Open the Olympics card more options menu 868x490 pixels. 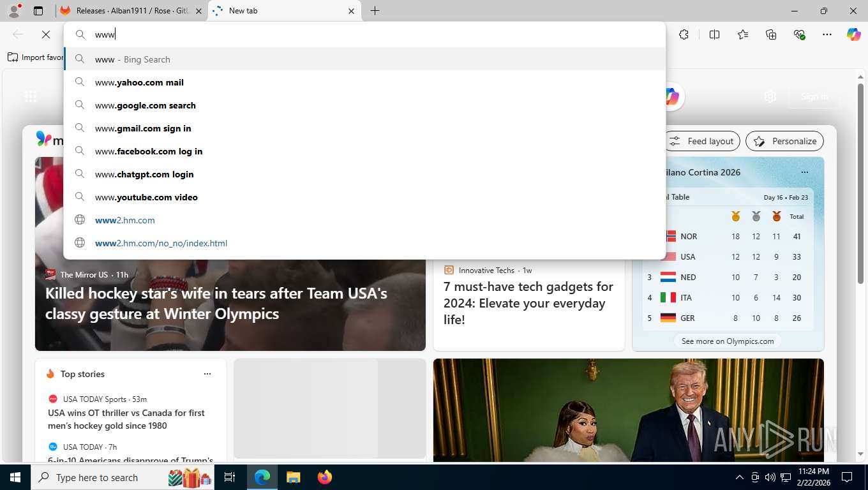point(804,172)
